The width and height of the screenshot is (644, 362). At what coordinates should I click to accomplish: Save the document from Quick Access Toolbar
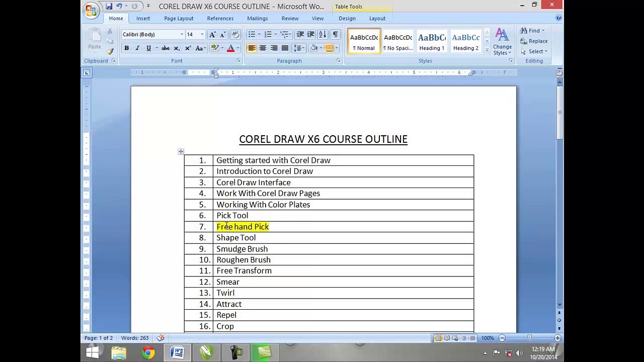click(x=109, y=7)
